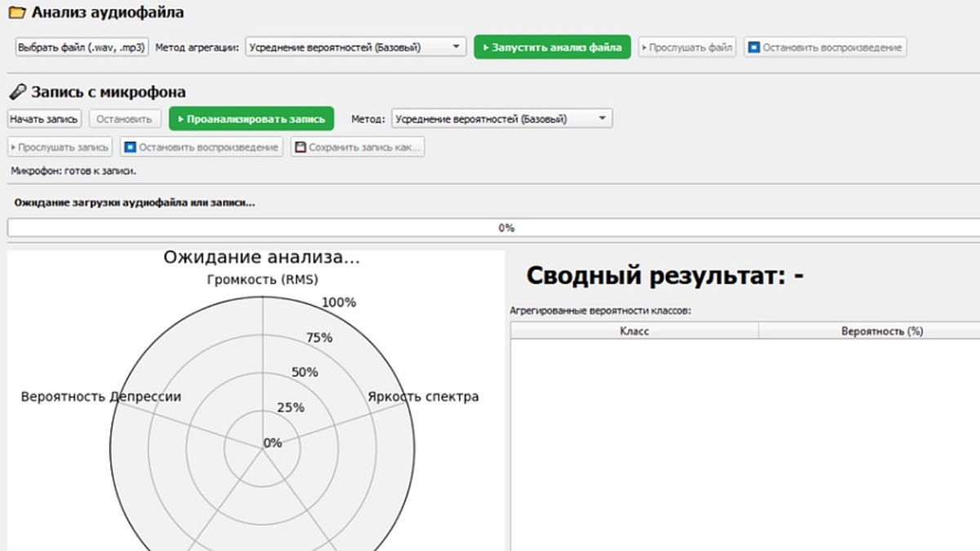This screenshot has width=980, height=551.
Task: Click the Класс column header
Action: pos(635,331)
